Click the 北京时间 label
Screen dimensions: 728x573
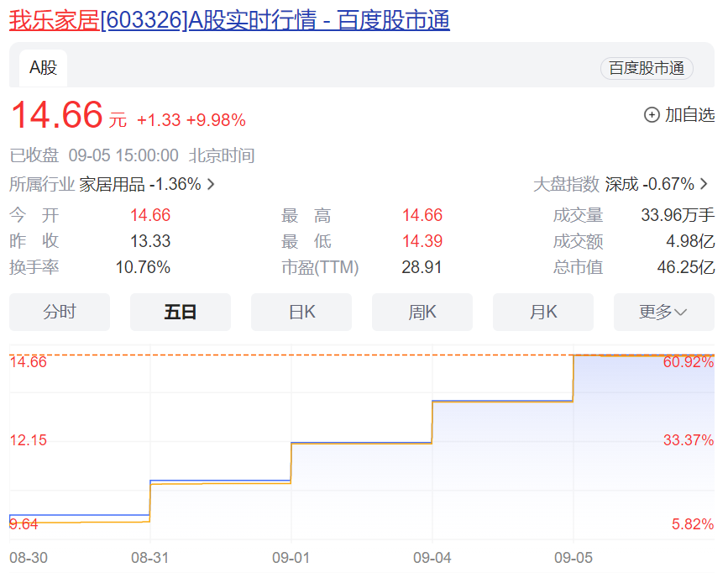[222, 155]
